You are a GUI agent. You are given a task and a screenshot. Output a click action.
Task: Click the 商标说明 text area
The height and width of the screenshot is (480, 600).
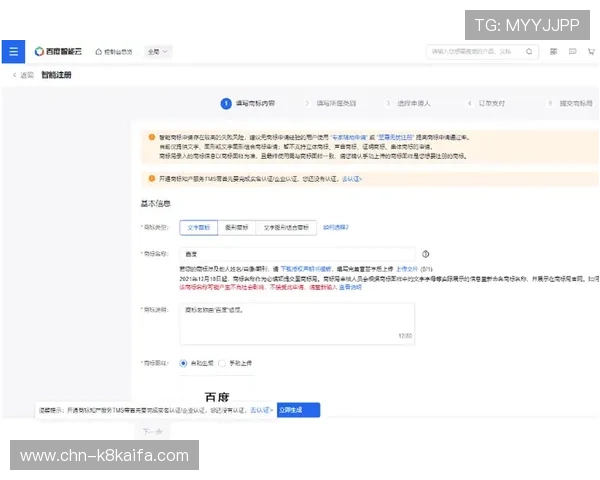coord(297,324)
